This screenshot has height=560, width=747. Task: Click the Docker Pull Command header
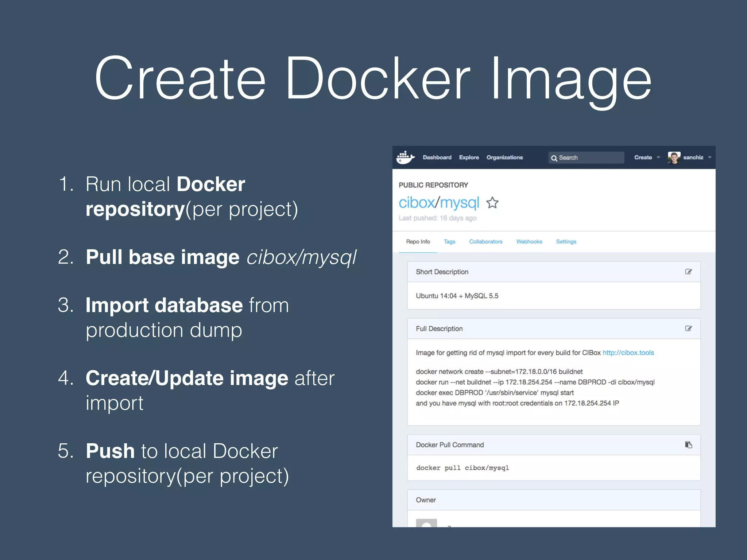554,445
